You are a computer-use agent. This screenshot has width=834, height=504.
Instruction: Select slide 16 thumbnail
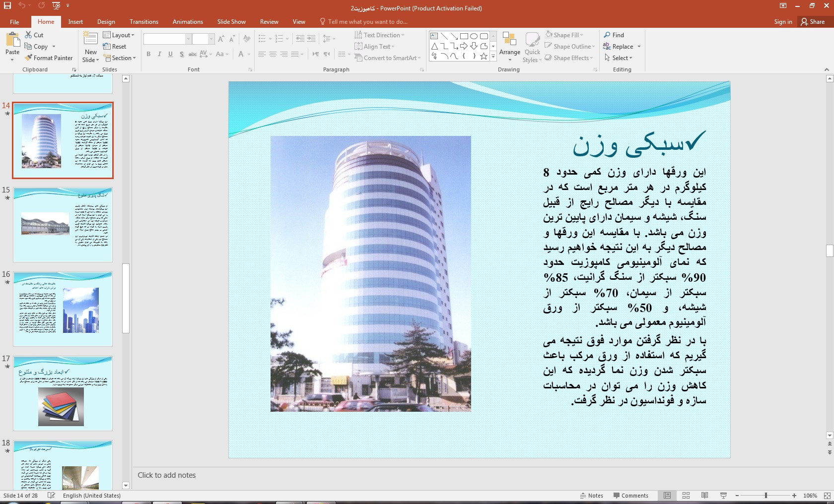[63, 309]
